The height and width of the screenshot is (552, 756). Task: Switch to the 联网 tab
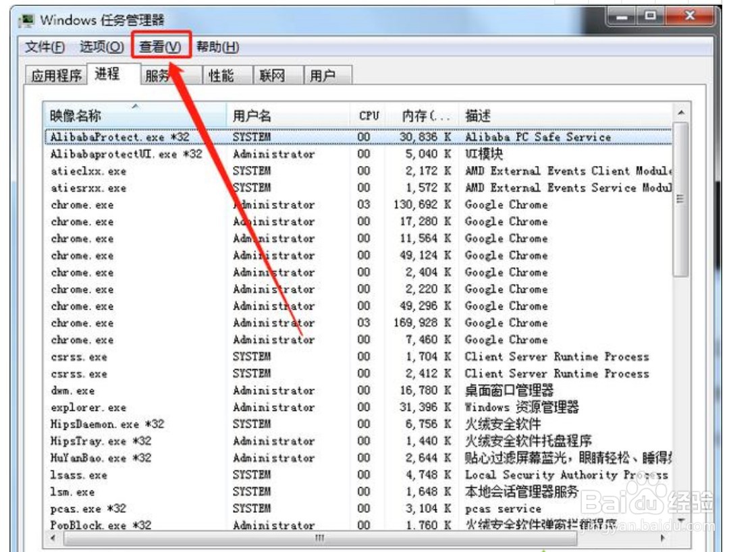278,76
